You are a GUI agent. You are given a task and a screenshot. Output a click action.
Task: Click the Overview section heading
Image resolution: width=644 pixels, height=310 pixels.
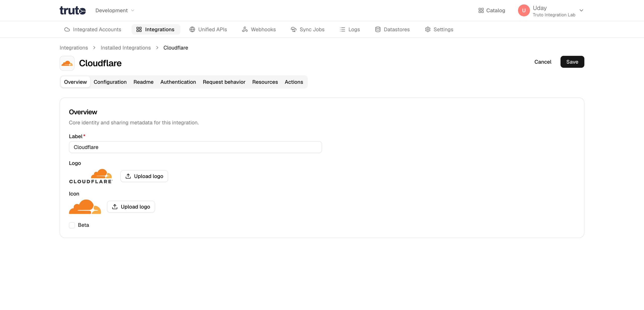83,112
